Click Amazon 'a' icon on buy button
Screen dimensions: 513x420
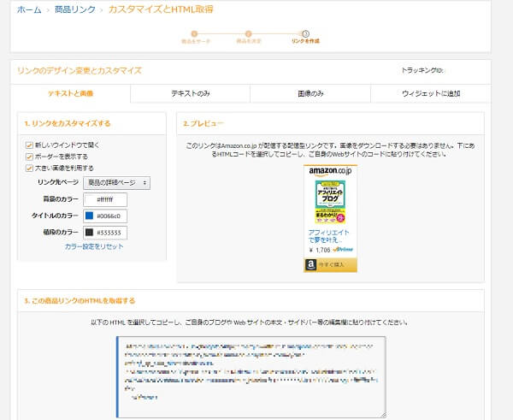click(310, 265)
